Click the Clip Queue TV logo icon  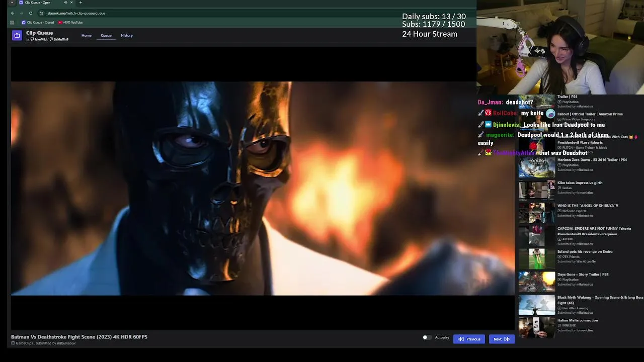17,35
